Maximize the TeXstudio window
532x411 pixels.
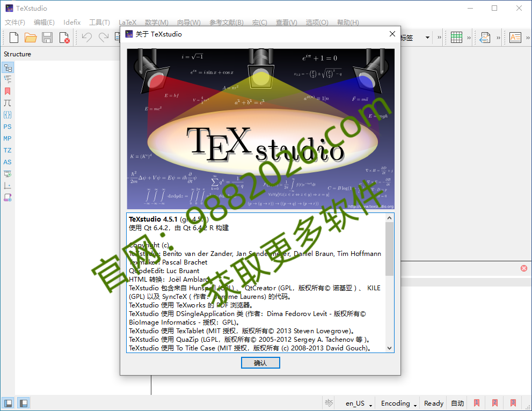pyautogui.click(x=494, y=8)
